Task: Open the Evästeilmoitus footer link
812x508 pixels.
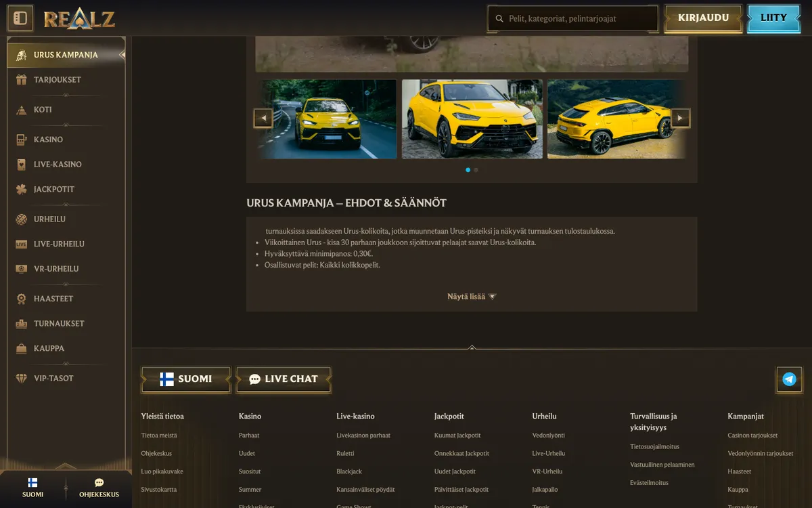Action: pyautogui.click(x=650, y=483)
